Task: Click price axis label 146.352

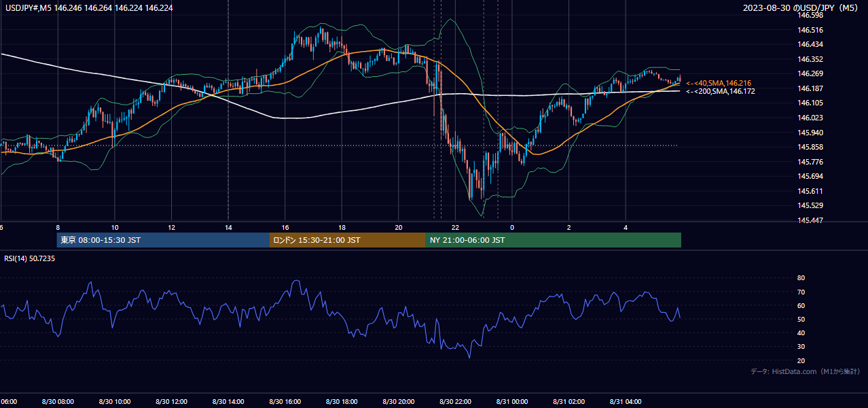Action: click(810, 59)
